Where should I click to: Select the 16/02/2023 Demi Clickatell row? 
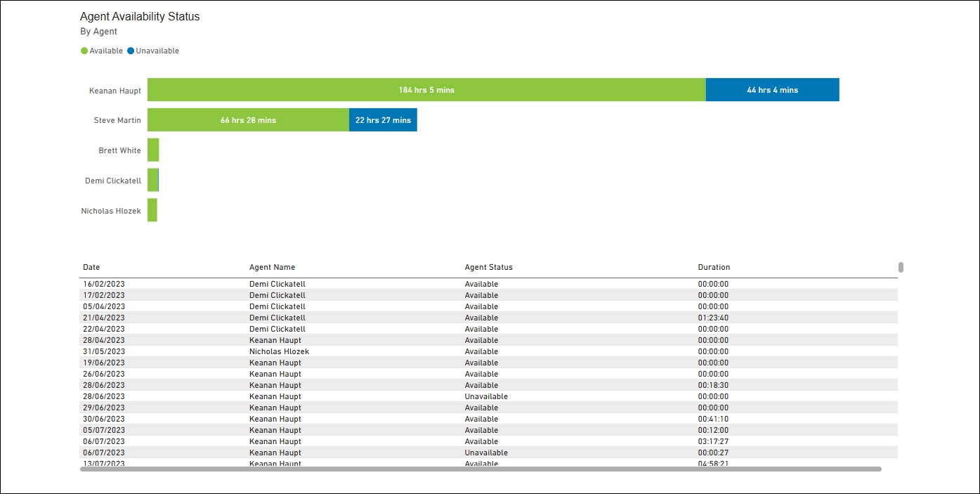pyautogui.click(x=277, y=285)
